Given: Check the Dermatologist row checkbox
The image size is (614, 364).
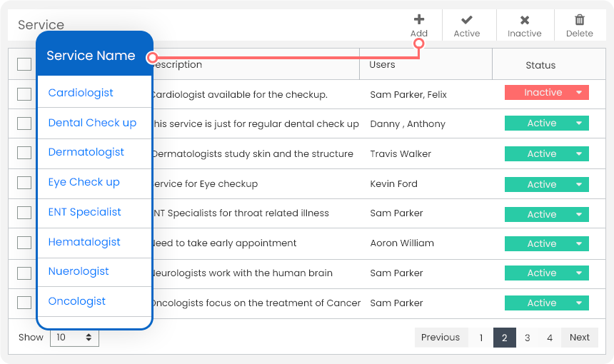Looking at the screenshot, I should tap(24, 153).
